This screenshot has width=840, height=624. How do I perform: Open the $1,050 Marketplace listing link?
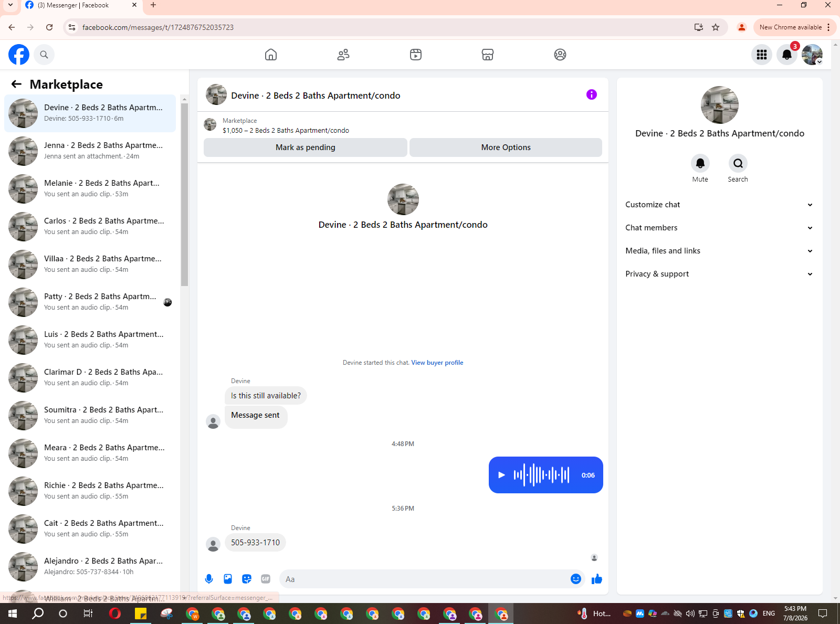pyautogui.click(x=286, y=131)
